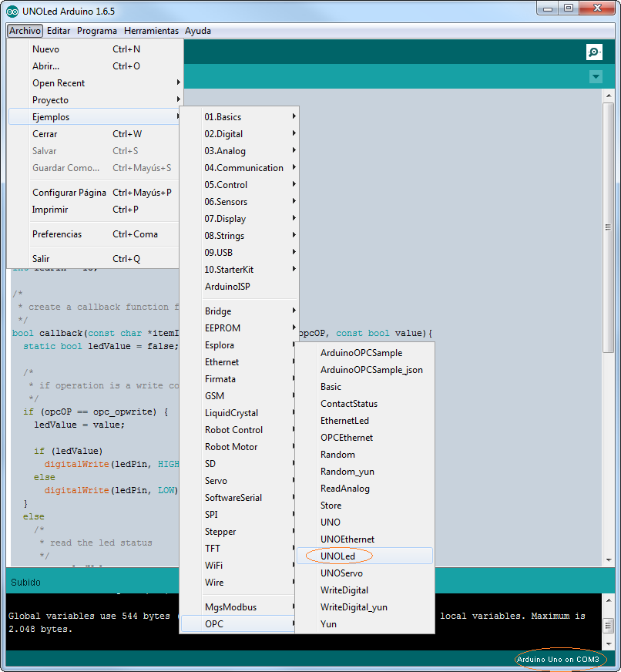This screenshot has height=672, width=621.
Task: Open the Firmata library examples
Action: 238,379
